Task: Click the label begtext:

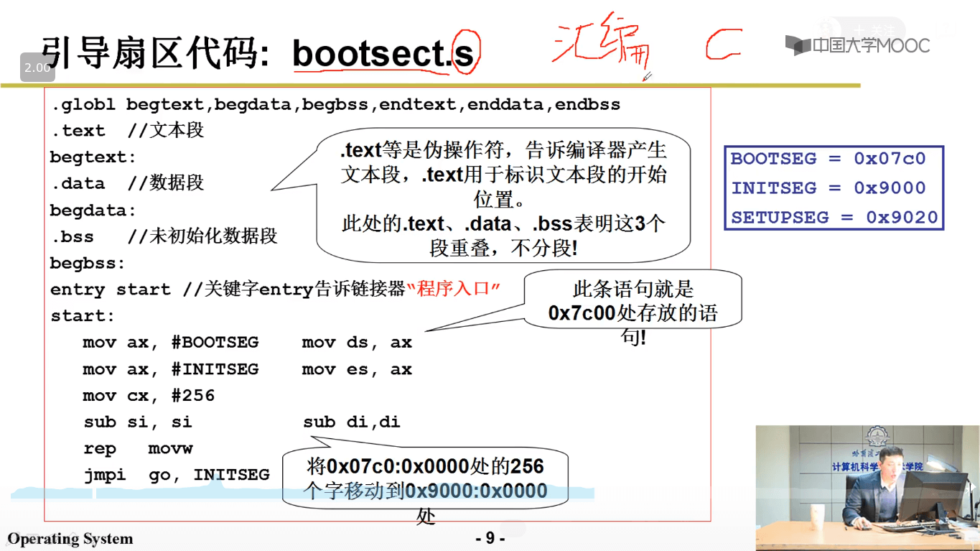Action: click(x=93, y=157)
